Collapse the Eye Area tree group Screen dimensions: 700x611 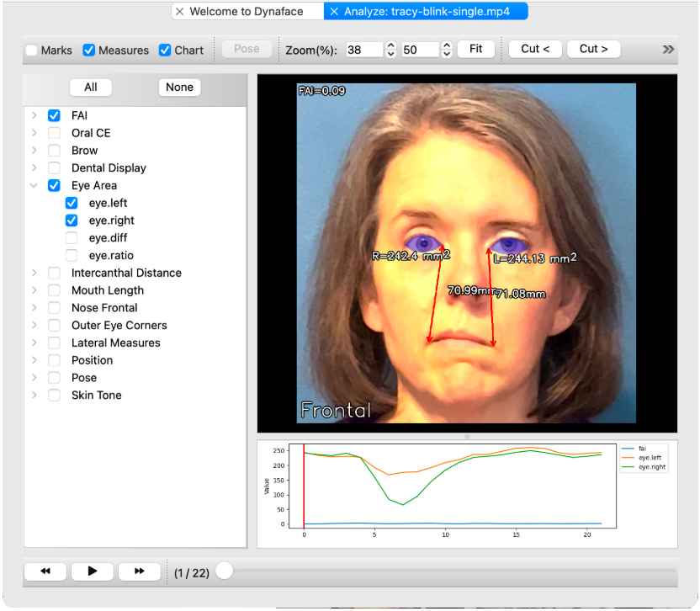point(34,186)
